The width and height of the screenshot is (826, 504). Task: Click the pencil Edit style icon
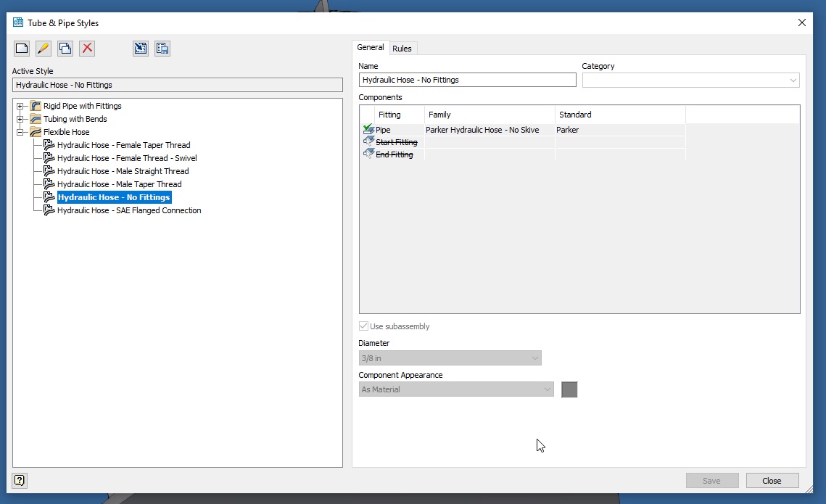pyautogui.click(x=43, y=48)
